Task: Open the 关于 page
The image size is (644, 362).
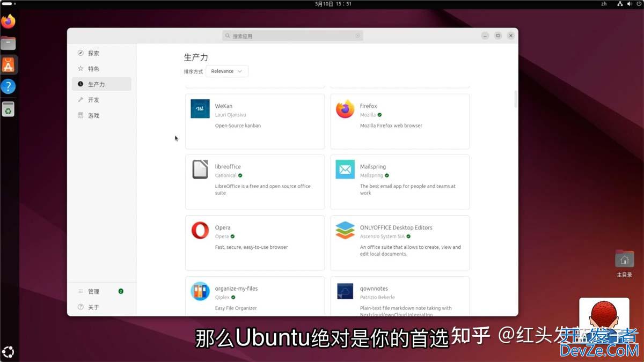Action: click(101, 307)
